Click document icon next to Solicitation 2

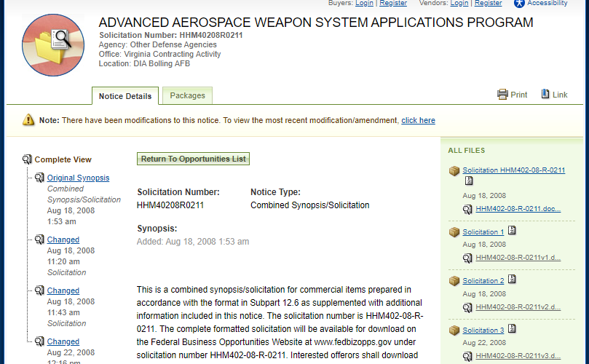[x=512, y=279]
